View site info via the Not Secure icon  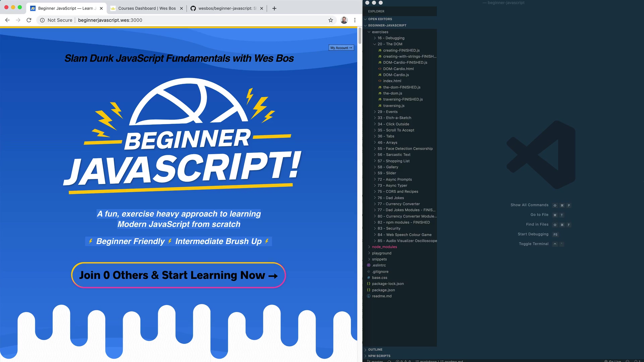(42, 20)
